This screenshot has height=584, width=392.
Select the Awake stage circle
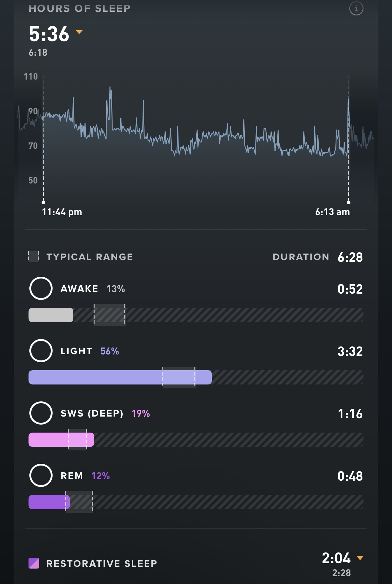pos(41,288)
